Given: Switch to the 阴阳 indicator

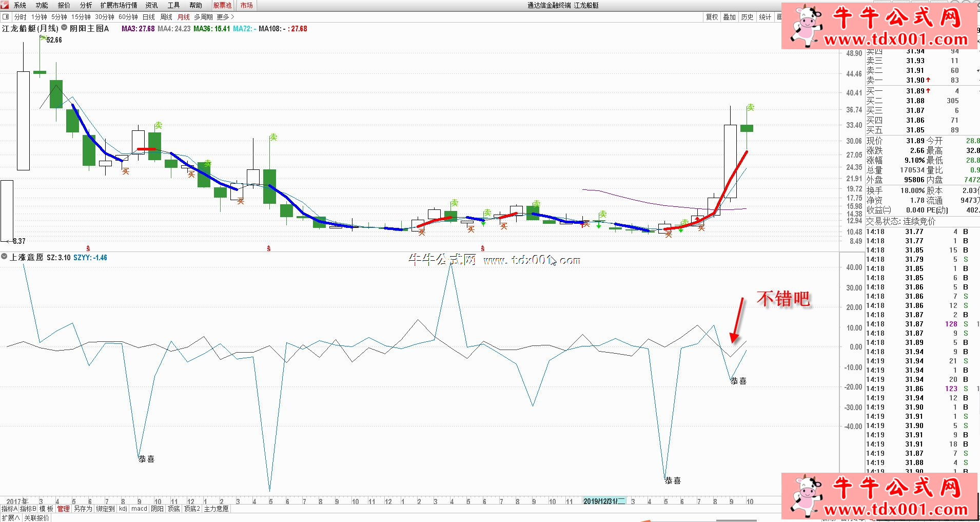Looking at the screenshot, I should pos(157,509).
